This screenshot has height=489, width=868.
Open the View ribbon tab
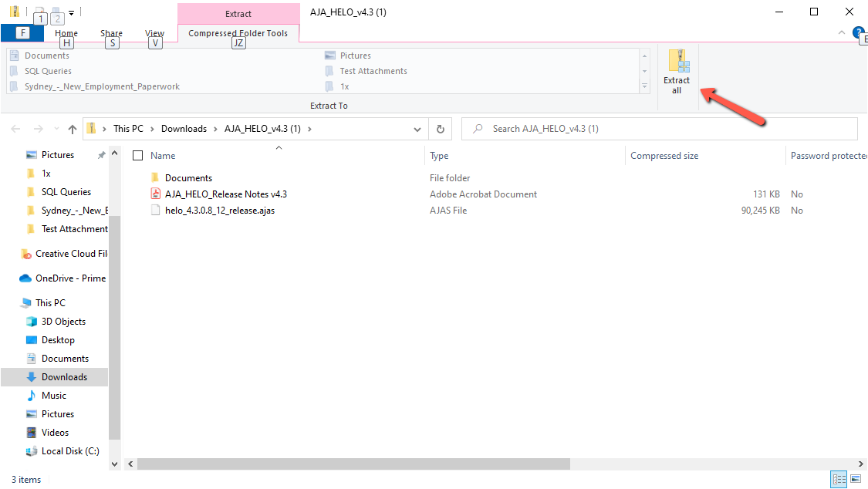click(154, 33)
